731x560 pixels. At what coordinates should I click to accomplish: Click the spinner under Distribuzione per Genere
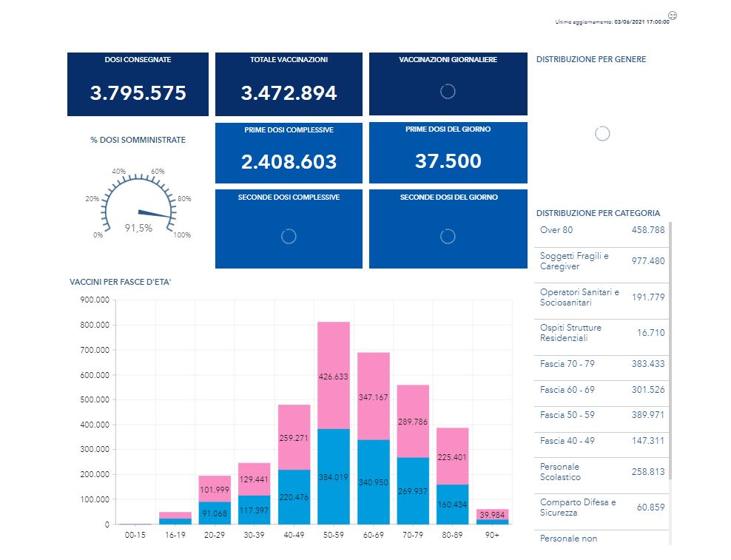click(602, 133)
